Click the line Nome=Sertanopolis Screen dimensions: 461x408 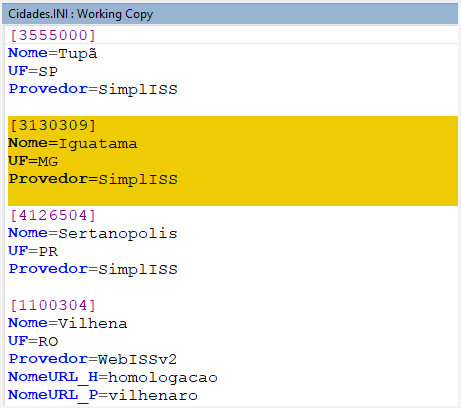click(93, 233)
